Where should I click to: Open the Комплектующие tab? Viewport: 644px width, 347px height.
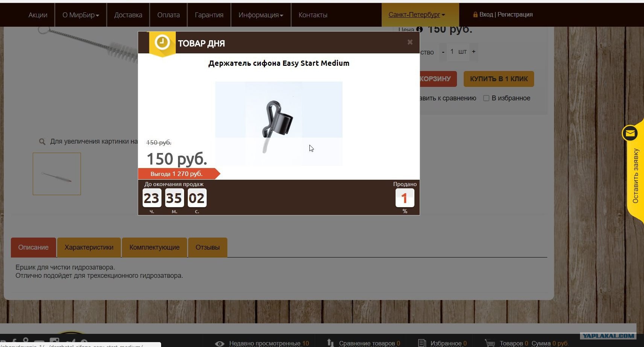click(154, 247)
